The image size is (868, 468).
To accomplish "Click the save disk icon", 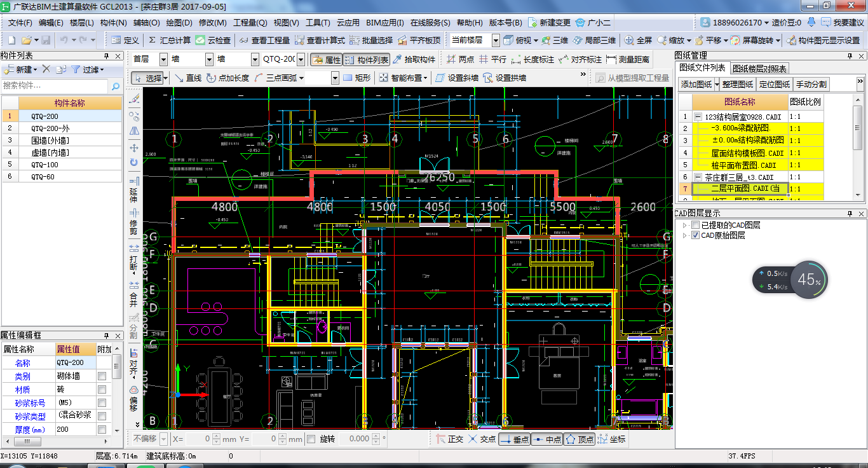I will (46, 40).
